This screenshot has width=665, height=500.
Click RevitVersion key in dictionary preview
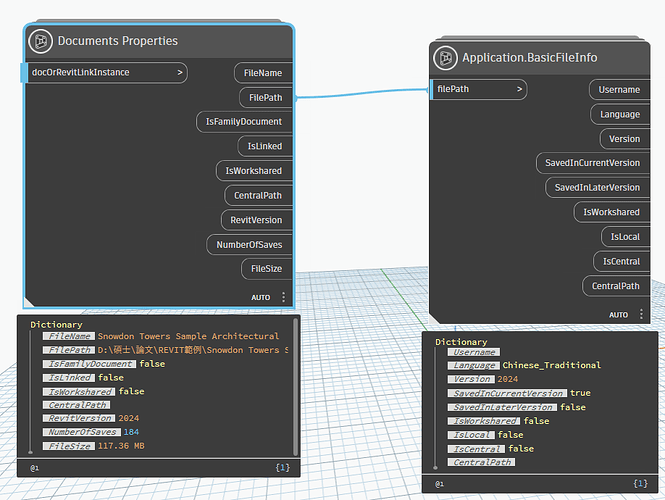click(x=79, y=418)
